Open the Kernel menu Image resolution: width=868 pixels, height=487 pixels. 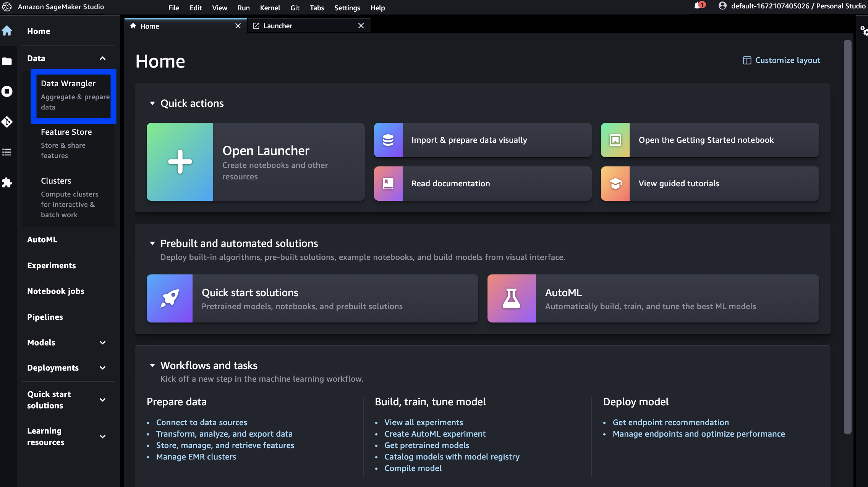[270, 8]
